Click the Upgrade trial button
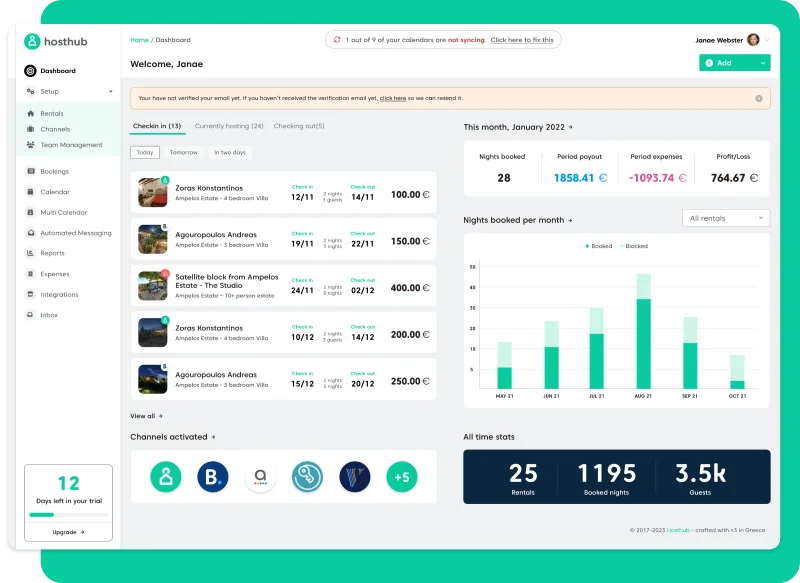Image resolution: width=800 pixels, height=583 pixels. pyautogui.click(x=68, y=532)
